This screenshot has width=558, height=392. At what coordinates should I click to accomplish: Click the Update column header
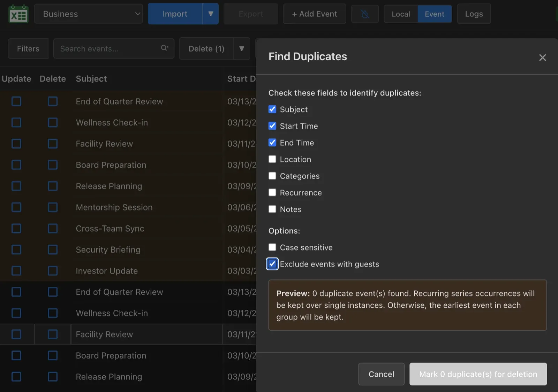16,79
